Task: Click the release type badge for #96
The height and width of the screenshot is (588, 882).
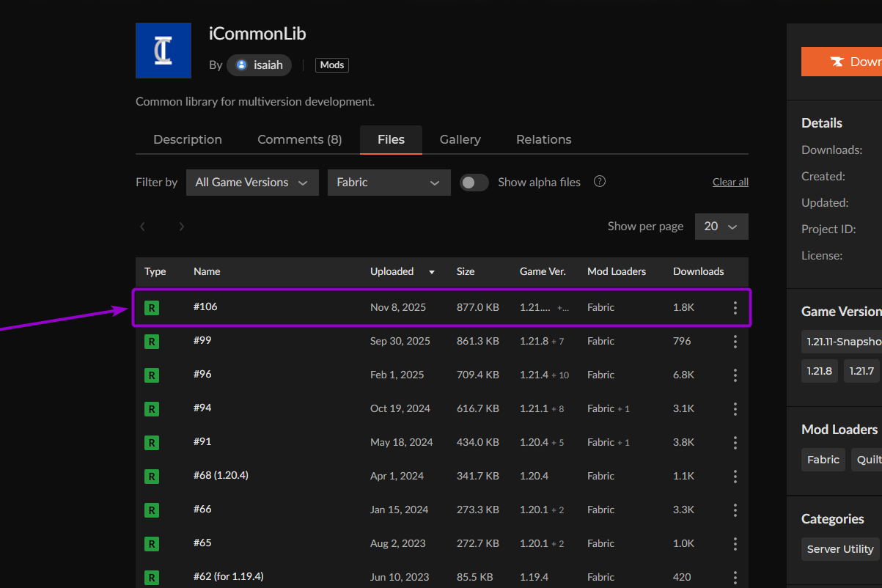Action: coord(152,375)
